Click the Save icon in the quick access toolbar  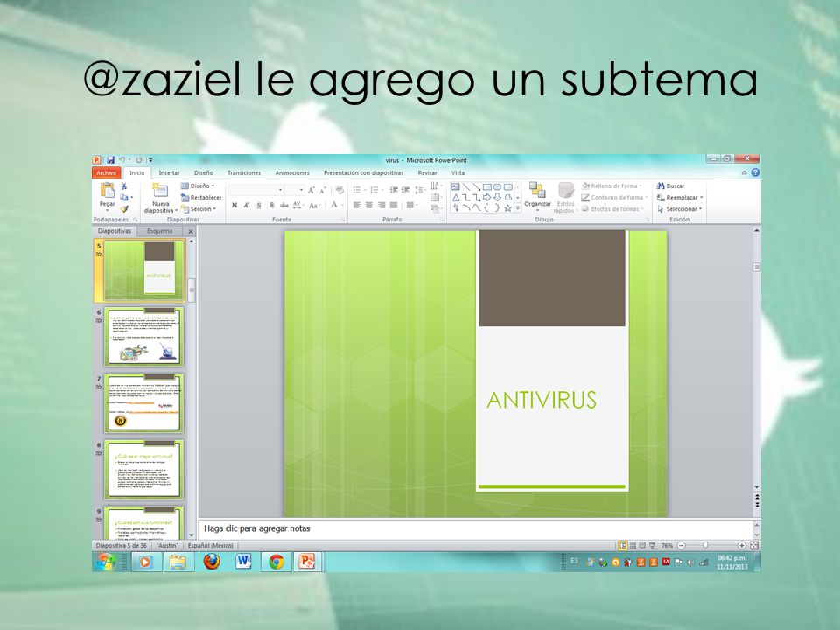[x=111, y=159]
